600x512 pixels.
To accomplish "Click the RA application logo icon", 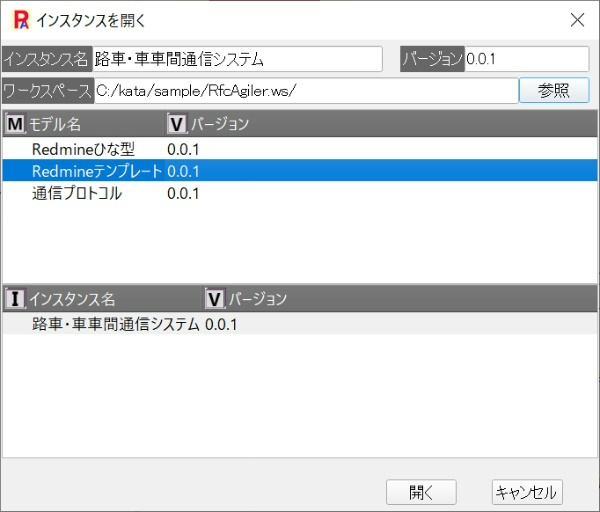I will click(x=21, y=20).
